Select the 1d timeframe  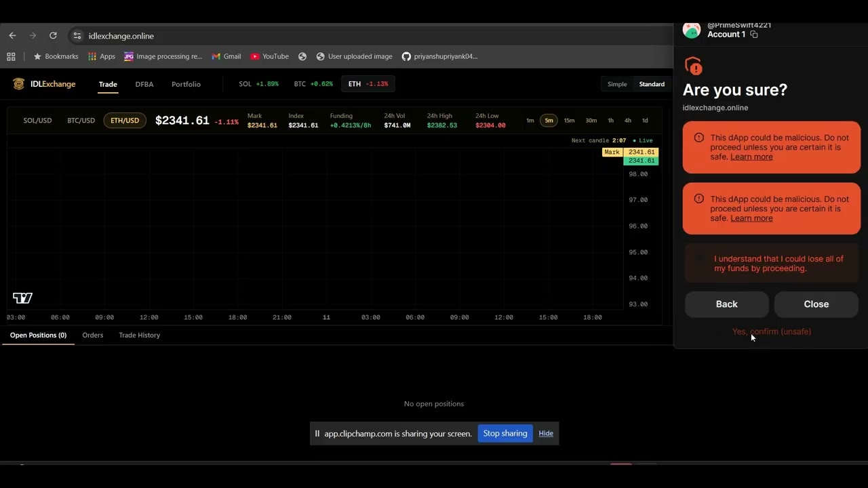pos(645,121)
